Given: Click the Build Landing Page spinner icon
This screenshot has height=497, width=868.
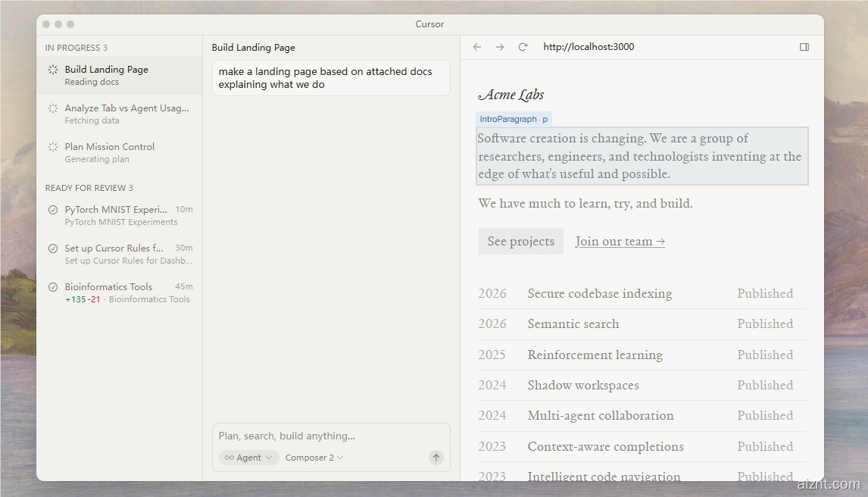Looking at the screenshot, I should [x=53, y=70].
